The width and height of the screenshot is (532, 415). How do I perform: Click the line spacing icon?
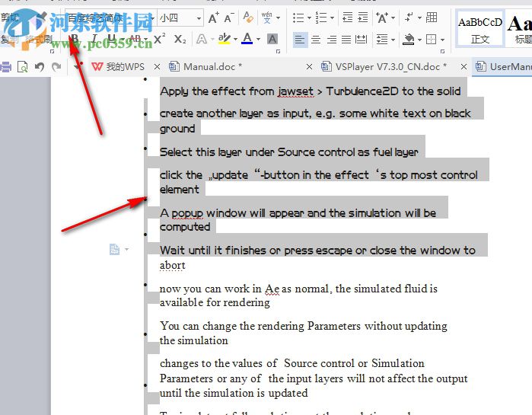pos(382,40)
